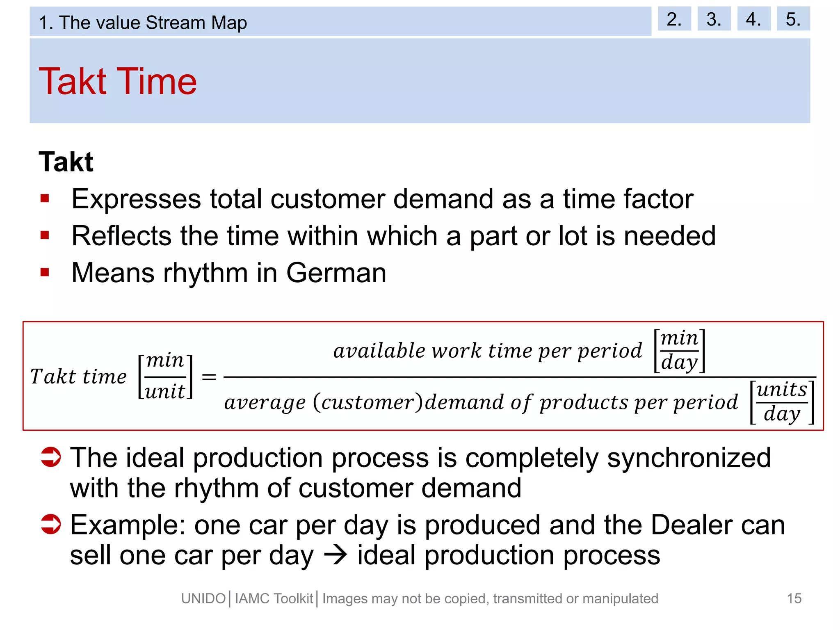Click the equals sign in the formula
The image size is (840, 630).
coord(209,377)
